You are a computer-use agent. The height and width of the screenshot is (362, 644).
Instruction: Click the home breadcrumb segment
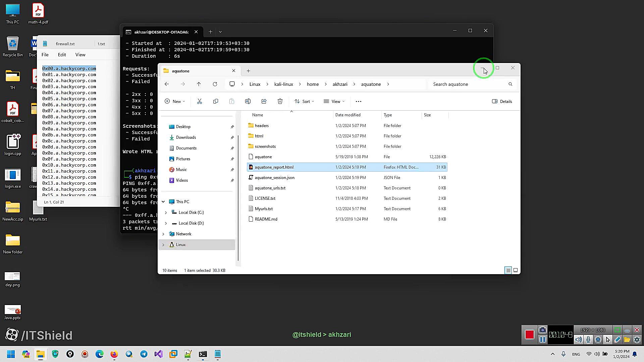(x=313, y=84)
